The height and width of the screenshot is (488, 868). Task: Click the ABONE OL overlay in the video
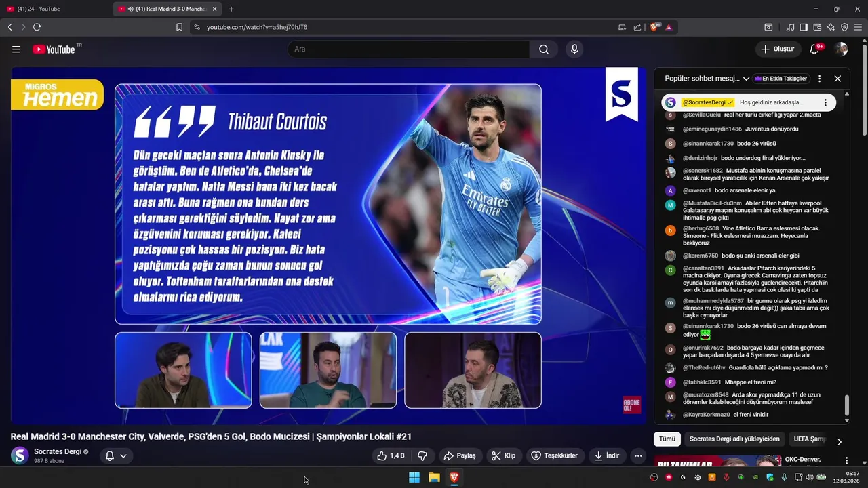[x=631, y=405]
